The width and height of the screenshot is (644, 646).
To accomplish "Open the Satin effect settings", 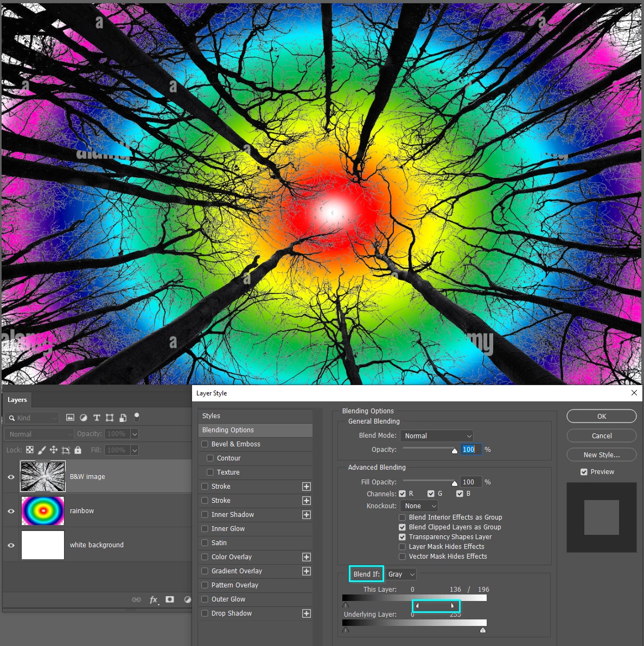I will point(219,542).
